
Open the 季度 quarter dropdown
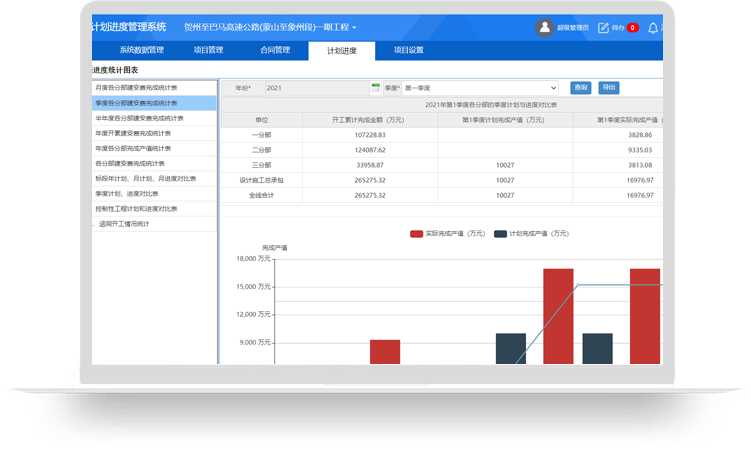[x=480, y=88]
